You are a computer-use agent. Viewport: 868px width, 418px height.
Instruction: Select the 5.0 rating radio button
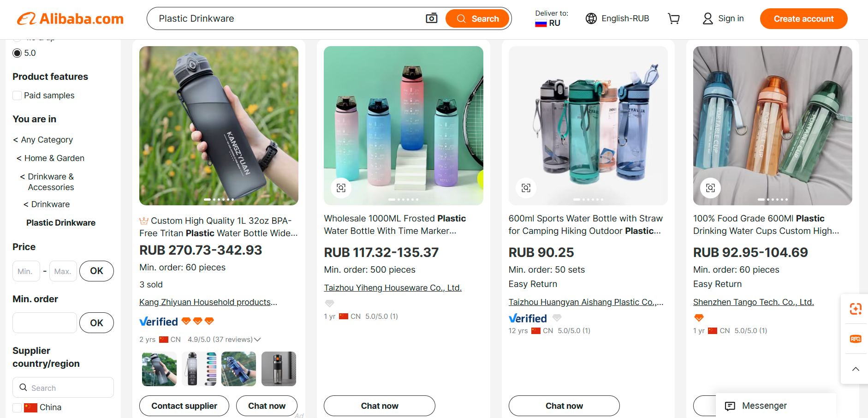18,53
